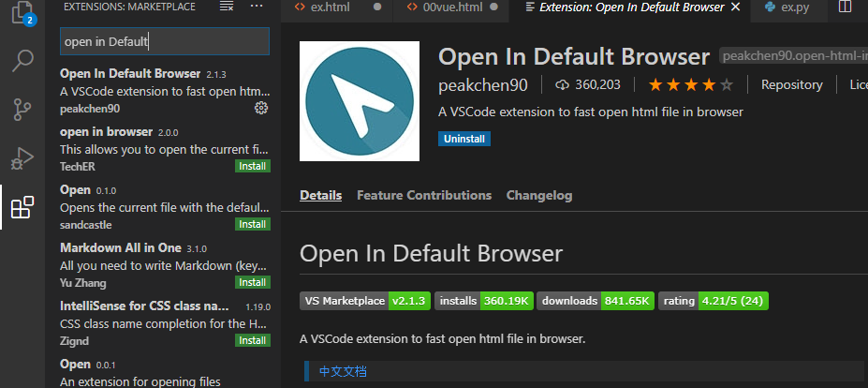Close the Extension: Open In Default Browser tab

coord(736,7)
